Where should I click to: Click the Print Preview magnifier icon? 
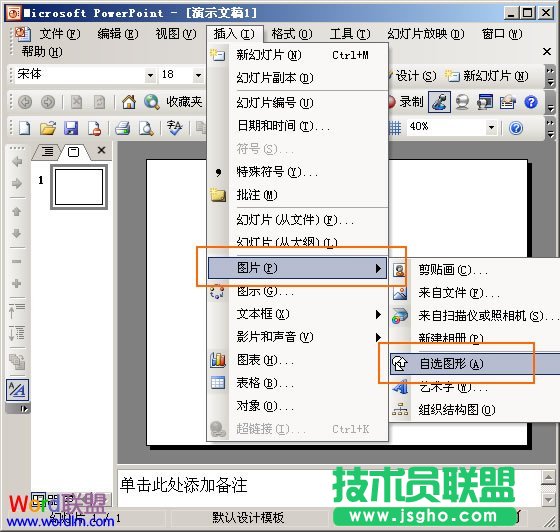[x=146, y=128]
